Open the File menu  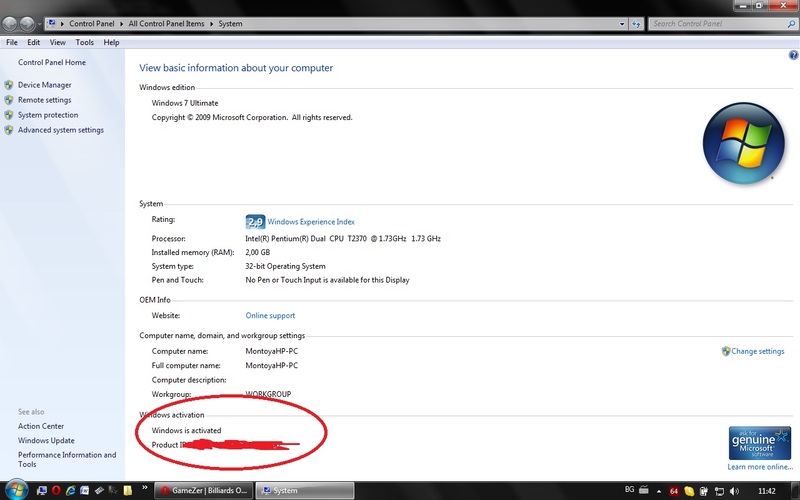[x=12, y=42]
